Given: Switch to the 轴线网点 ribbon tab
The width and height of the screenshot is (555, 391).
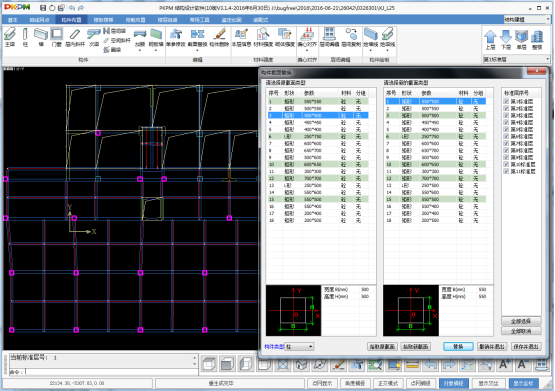Looking at the screenshot, I should click(39, 20).
